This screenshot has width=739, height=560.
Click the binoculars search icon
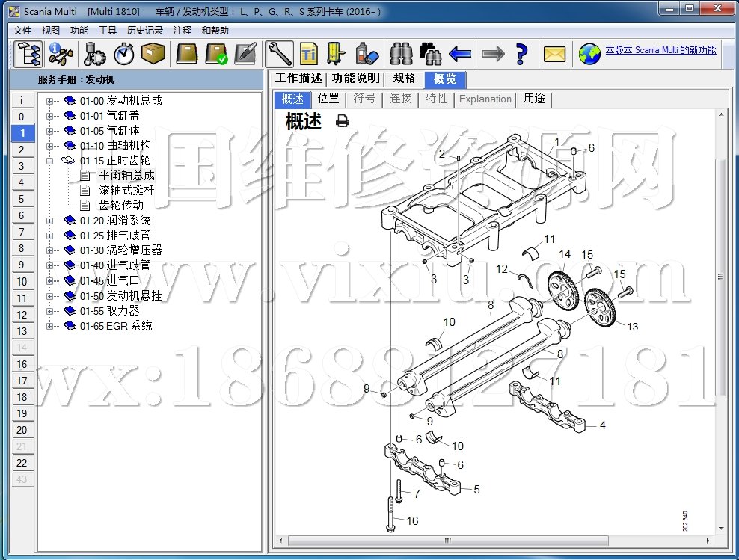coord(402,54)
